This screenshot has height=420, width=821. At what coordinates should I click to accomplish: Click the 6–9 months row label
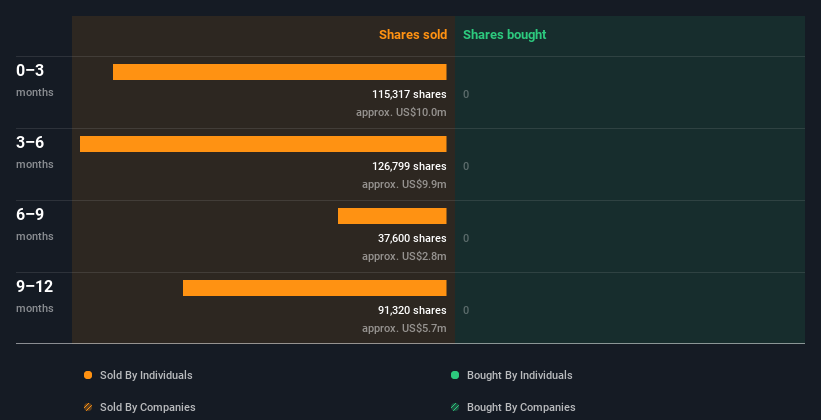[x=35, y=224]
